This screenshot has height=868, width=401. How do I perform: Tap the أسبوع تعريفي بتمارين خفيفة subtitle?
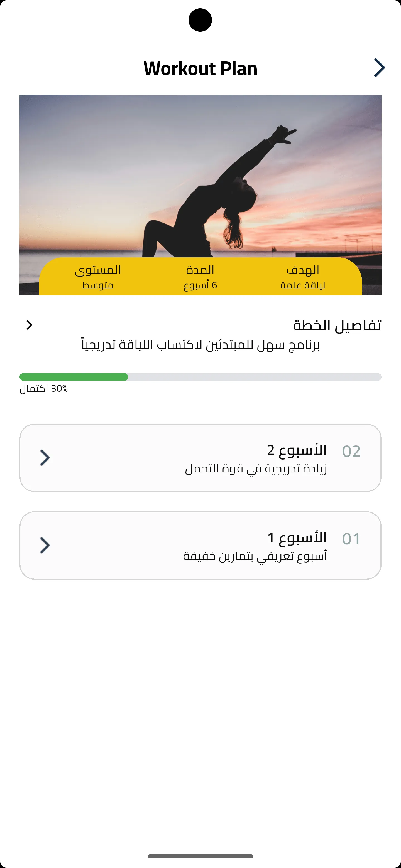(x=255, y=556)
